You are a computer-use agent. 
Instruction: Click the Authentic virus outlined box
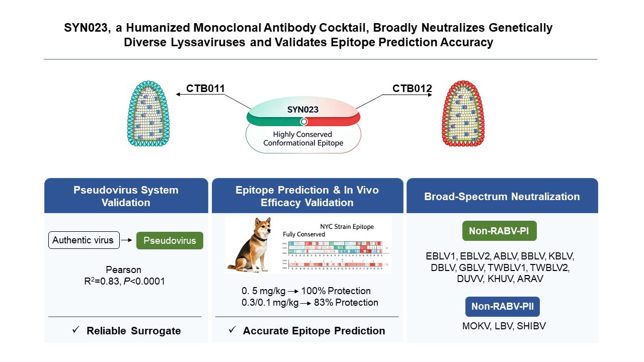[83, 240]
